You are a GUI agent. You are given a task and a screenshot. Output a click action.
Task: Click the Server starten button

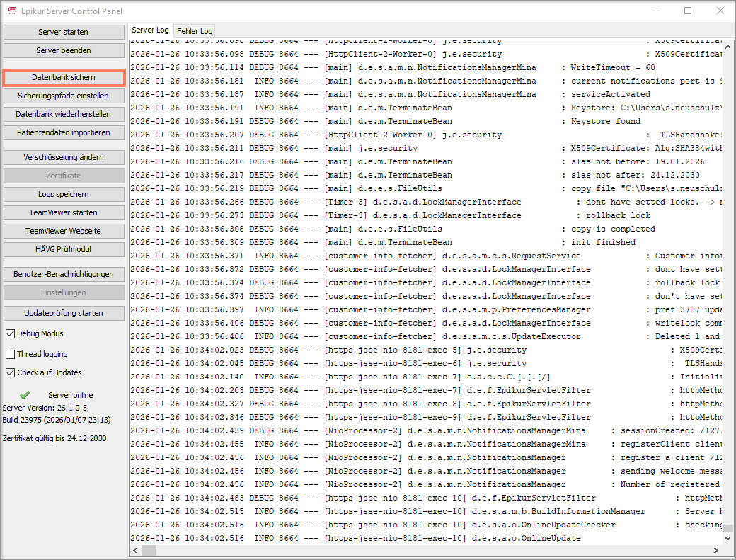pos(64,32)
